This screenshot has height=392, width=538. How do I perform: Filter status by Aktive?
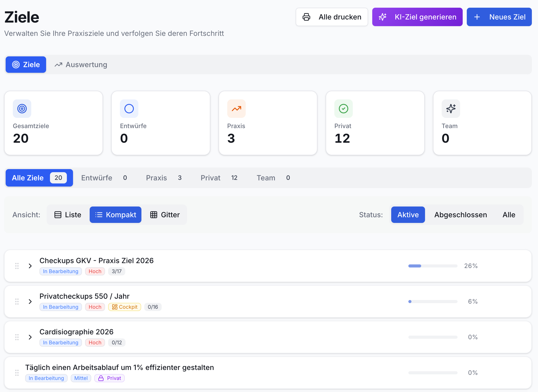pyautogui.click(x=408, y=215)
